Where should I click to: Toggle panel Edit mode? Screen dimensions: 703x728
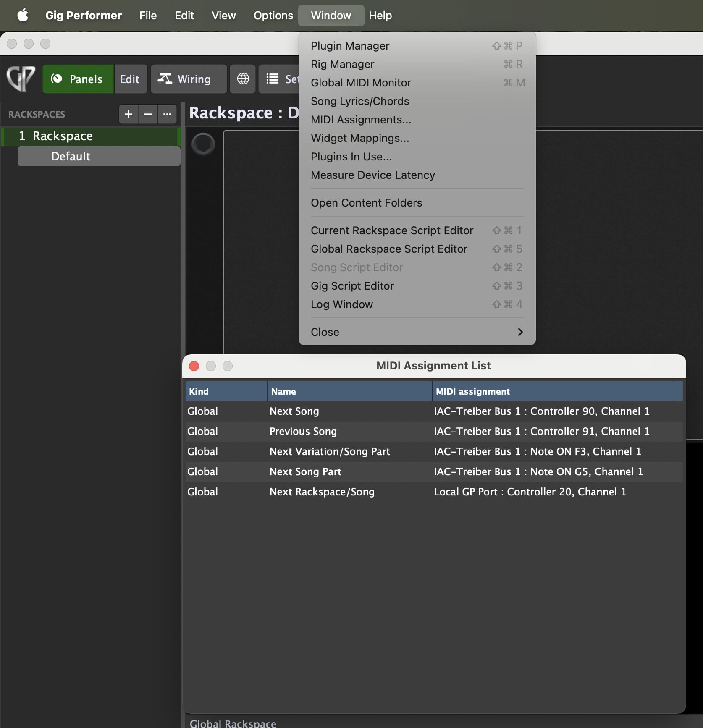click(130, 79)
